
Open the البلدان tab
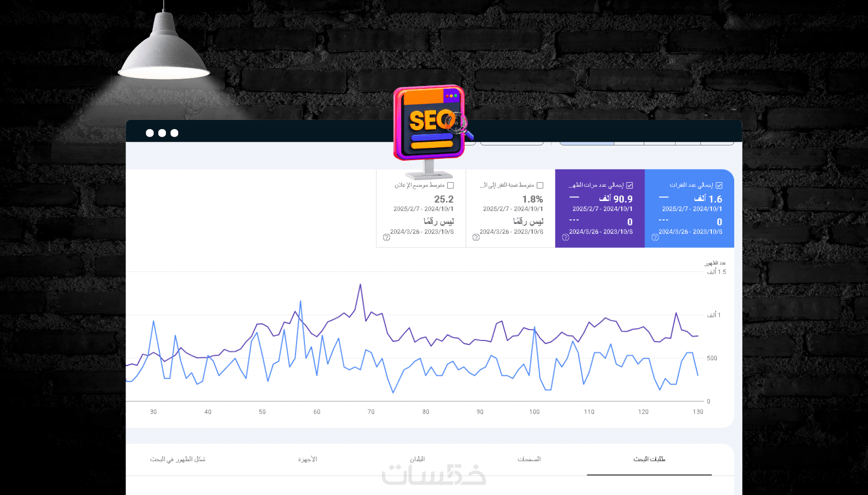tap(417, 459)
